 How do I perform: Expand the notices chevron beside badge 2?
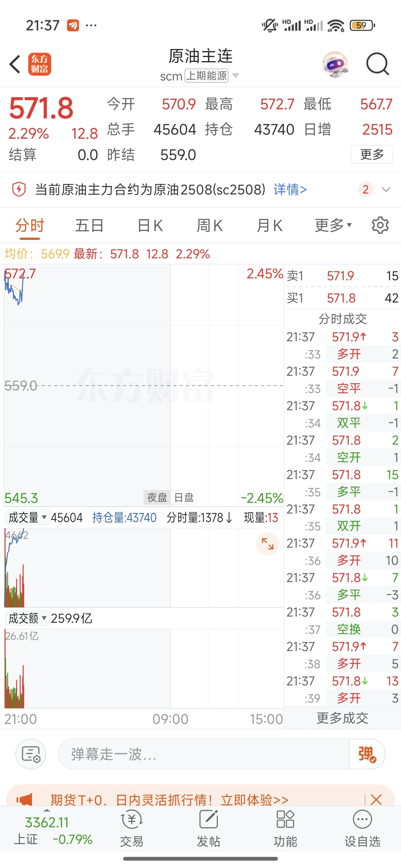coord(386,189)
